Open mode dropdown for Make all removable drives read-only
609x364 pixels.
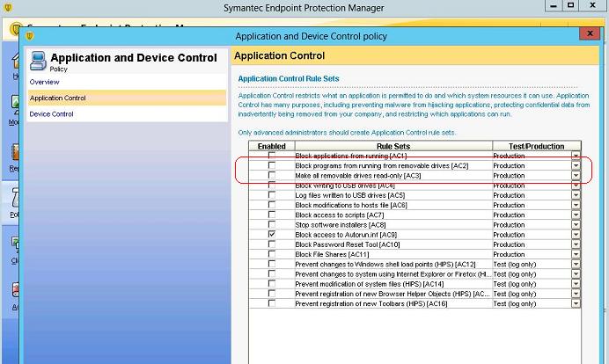(576, 175)
